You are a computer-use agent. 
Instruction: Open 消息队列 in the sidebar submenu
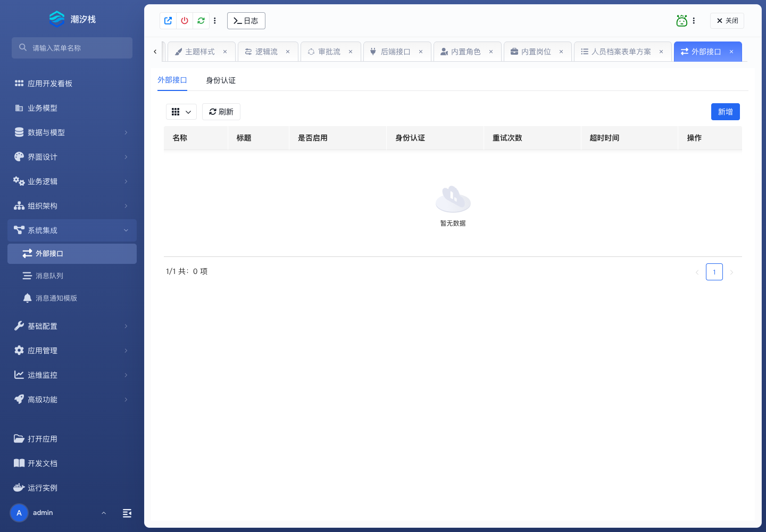coord(72,276)
